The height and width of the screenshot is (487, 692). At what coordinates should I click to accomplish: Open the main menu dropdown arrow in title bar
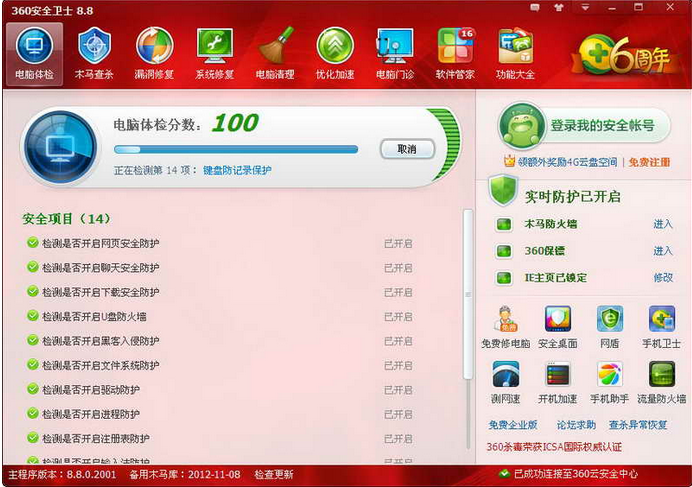[x=585, y=8]
